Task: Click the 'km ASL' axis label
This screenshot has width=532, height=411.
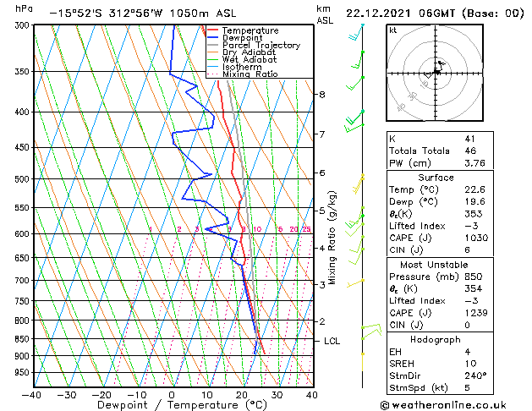Action: pos(325,15)
